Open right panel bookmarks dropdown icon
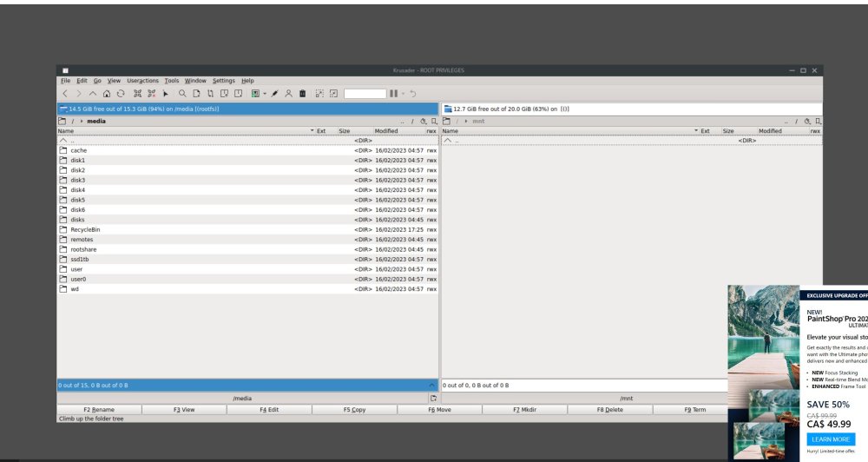This screenshot has height=462, width=868. click(819, 121)
